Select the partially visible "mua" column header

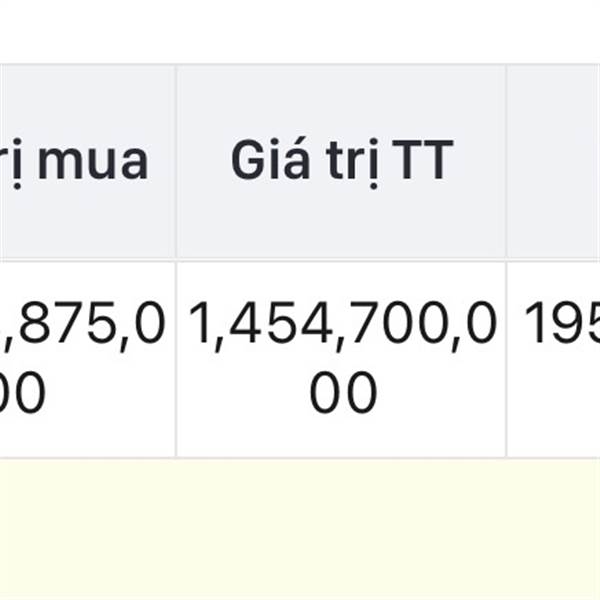coord(87,161)
